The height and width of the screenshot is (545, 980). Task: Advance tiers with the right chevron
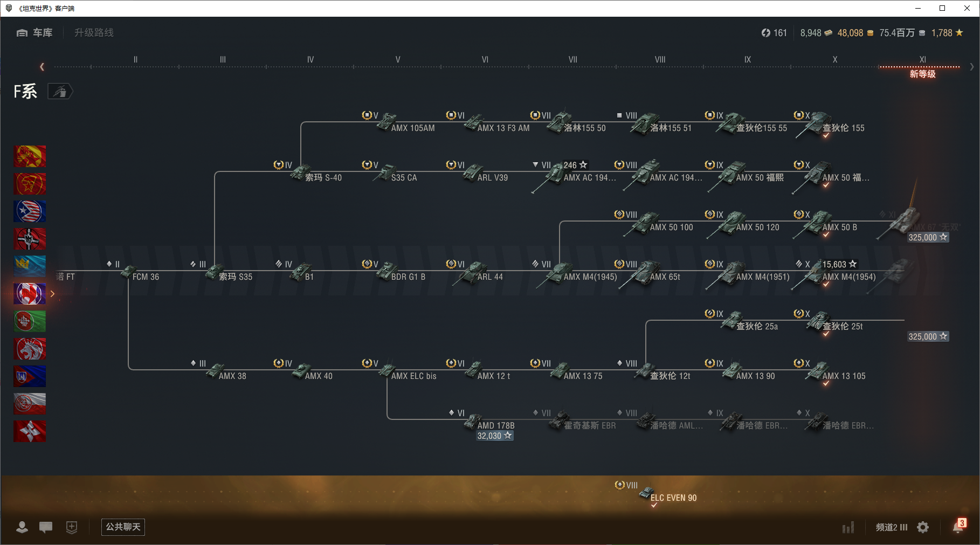(x=971, y=67)
